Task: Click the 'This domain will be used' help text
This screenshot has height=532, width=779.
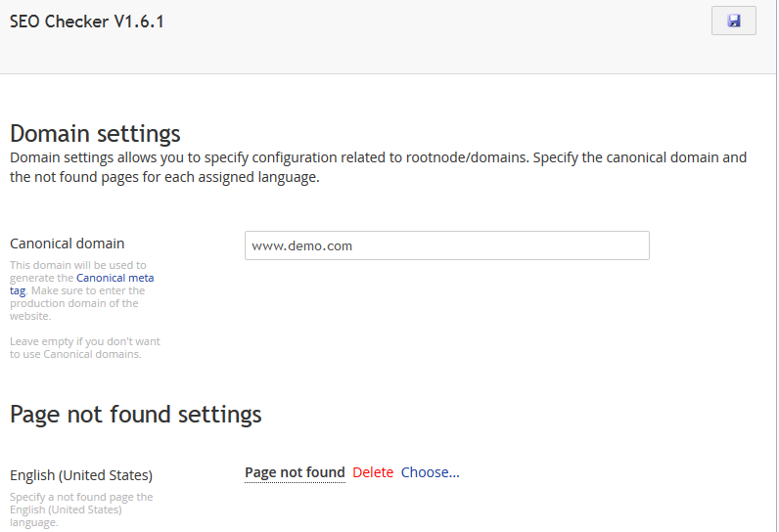Action: tap(78, 265)
